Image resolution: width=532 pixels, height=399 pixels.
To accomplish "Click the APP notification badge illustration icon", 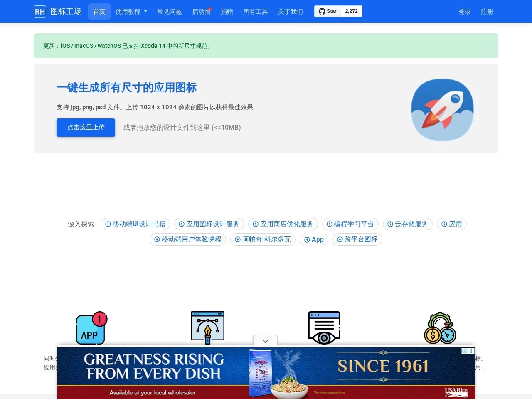I will (91, 328).
